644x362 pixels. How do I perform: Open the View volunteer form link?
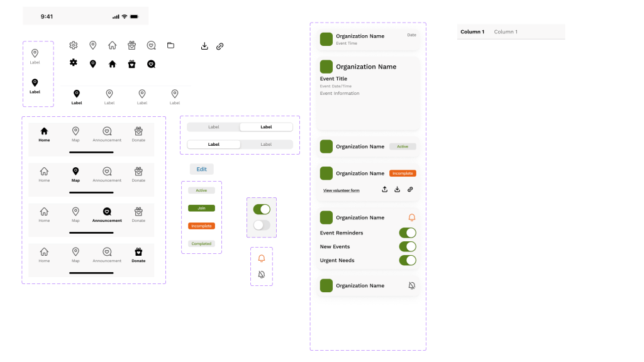[341, 189]
